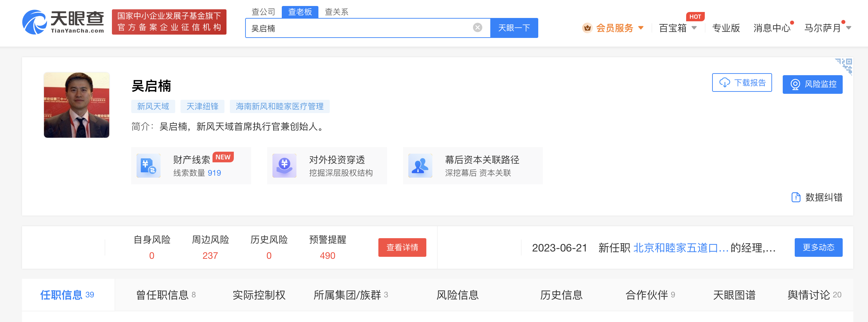Open the 任职信息 tab
Screen dimensions: 868x322
point(67,295)
